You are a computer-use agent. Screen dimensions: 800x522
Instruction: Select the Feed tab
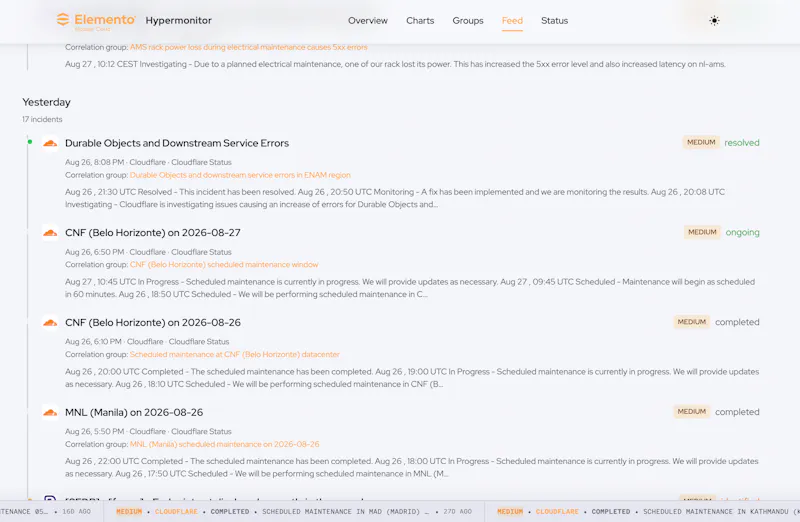(x=512, y=20)
